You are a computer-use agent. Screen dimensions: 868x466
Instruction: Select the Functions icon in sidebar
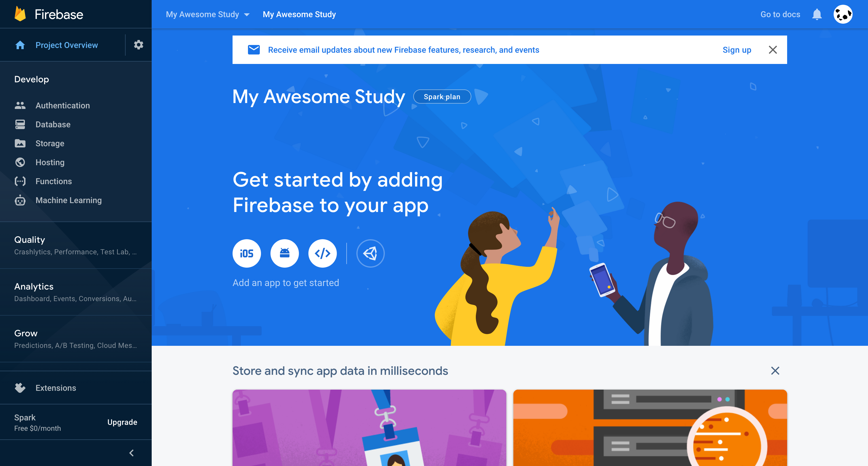tap(20, 181)
